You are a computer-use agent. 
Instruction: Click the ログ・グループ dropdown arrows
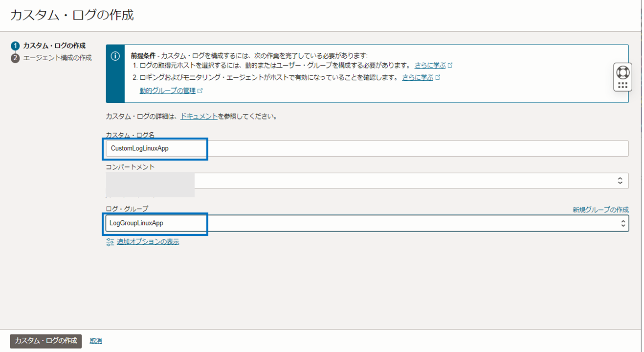[622, 223]
